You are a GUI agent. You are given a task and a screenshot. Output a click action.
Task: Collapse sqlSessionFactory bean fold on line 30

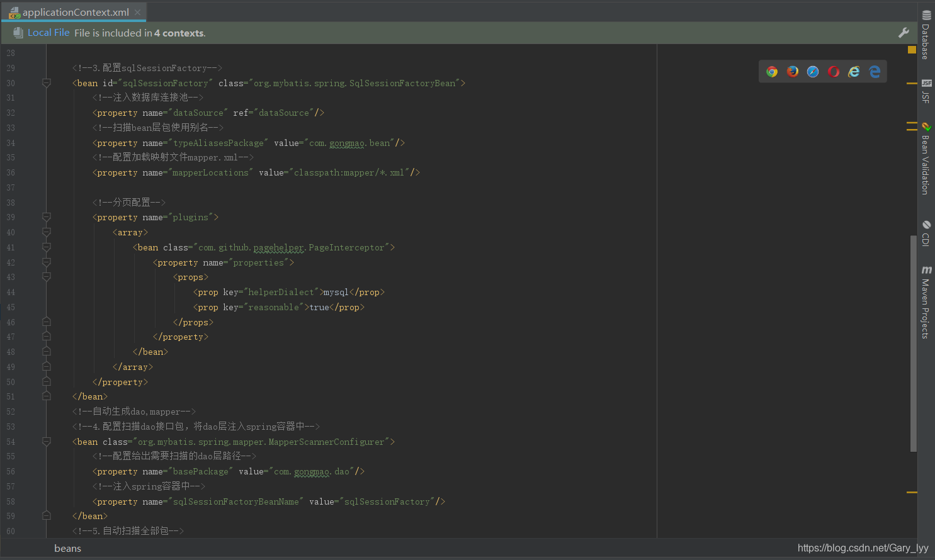pyautogui.click(x=47, y=83)
